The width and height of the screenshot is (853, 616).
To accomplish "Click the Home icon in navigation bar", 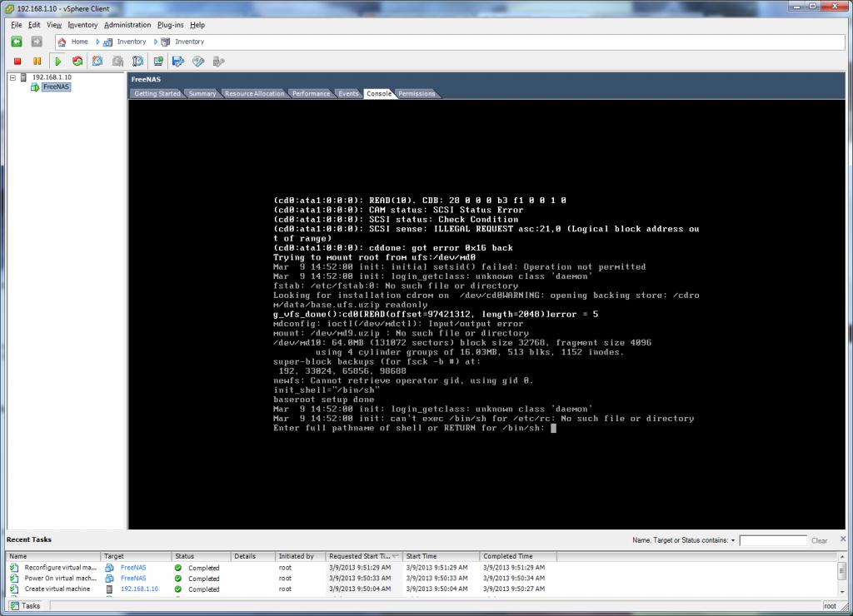I will [x=62, y=42].
